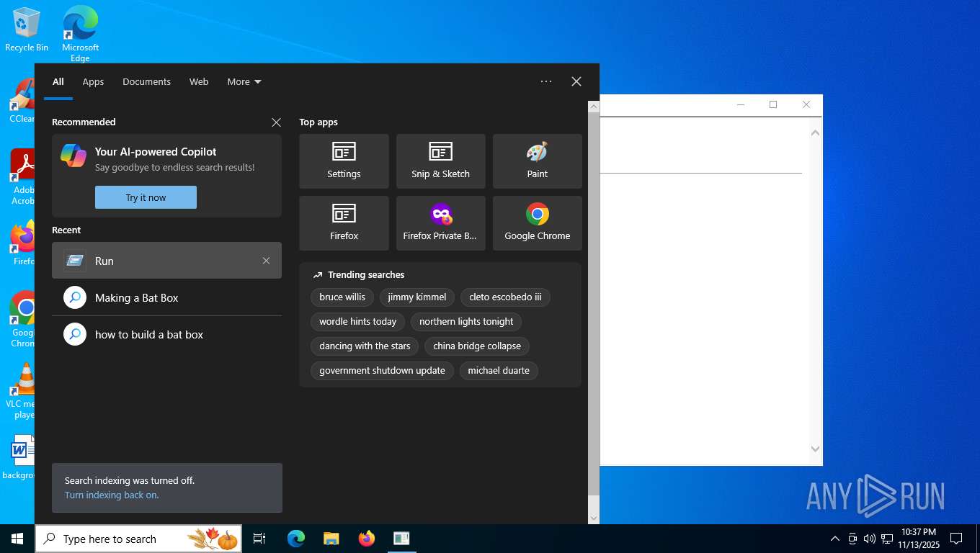Screen dimensions: 980x553
Task: Open the Word document on desktop
Action: point(22,457)
